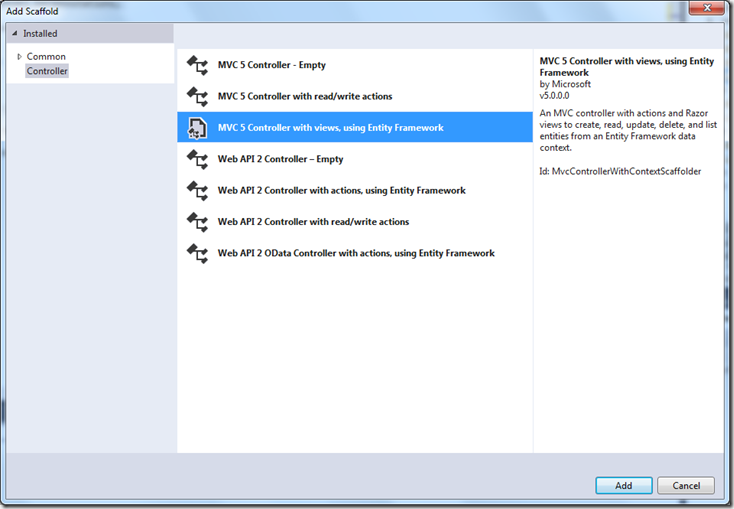Click the v5.0.0.0 version text
Screen dimensions: 734x509
[x=554, y=96]
